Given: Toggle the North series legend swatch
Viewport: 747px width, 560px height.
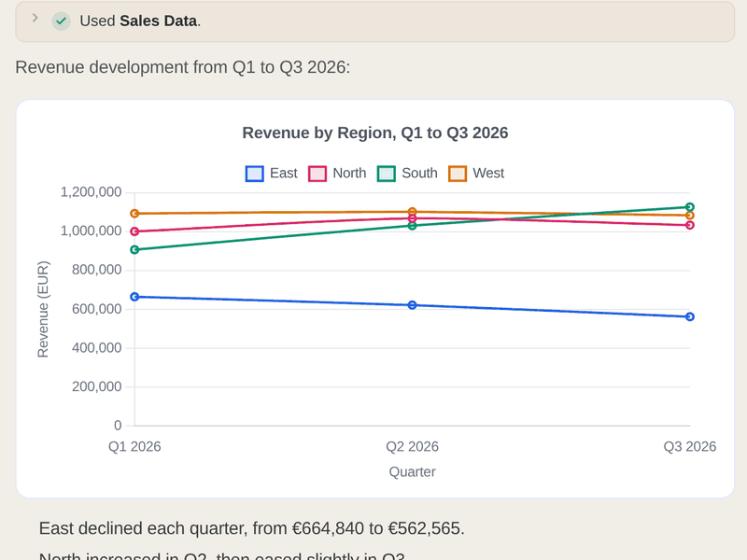Looking at the screenshot, I should (x=317, y=174).
